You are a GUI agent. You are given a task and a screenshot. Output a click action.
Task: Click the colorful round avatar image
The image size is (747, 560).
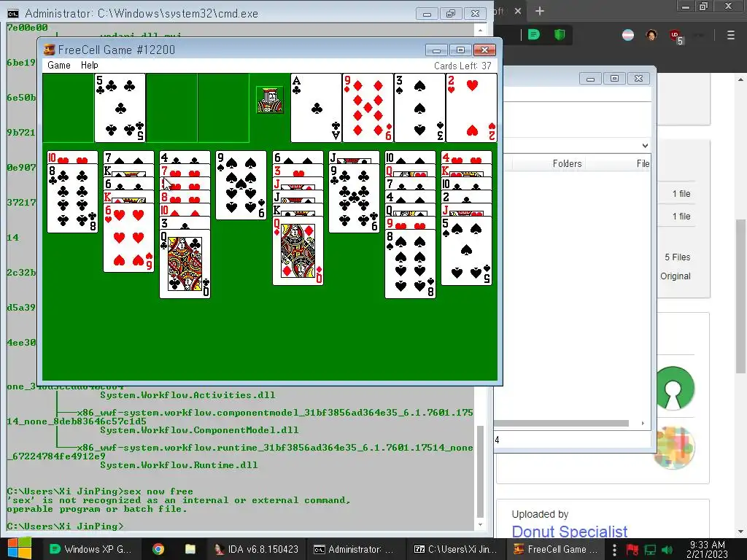pyautogui.click(x=675, y=448)
